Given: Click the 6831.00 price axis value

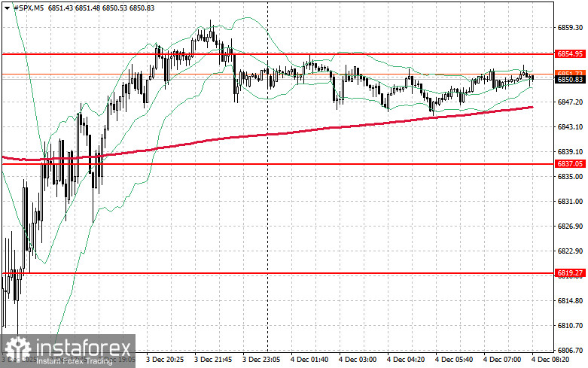Looking at the screenshot, I should (570, 202).
